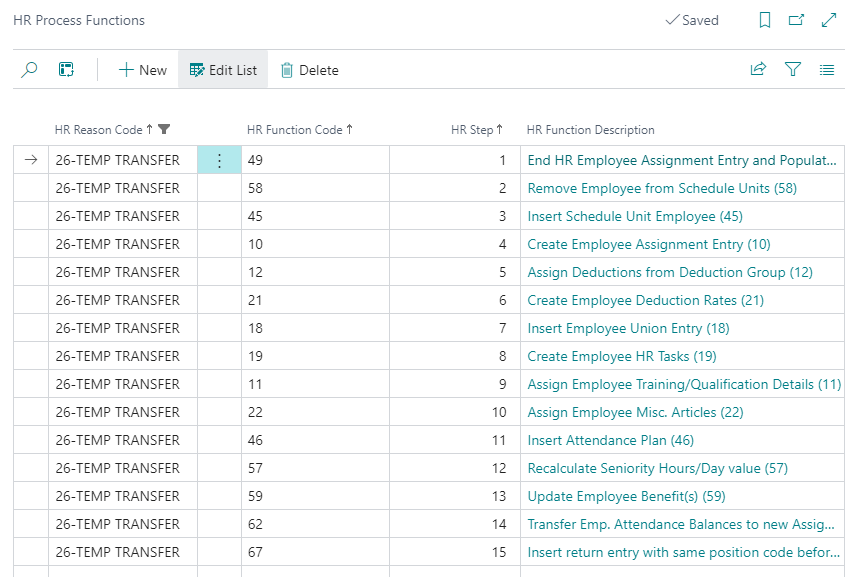Open the search box
856x577 pixels.
[28, 70]
